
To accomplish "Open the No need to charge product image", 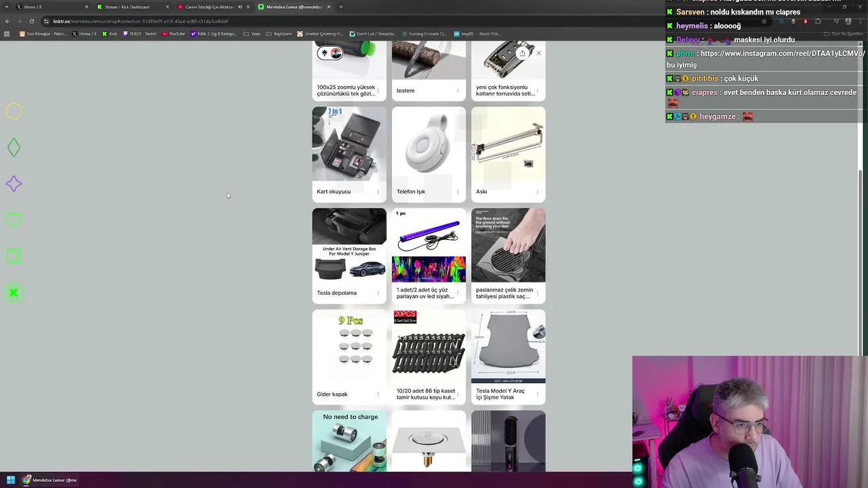I will 349,441.
